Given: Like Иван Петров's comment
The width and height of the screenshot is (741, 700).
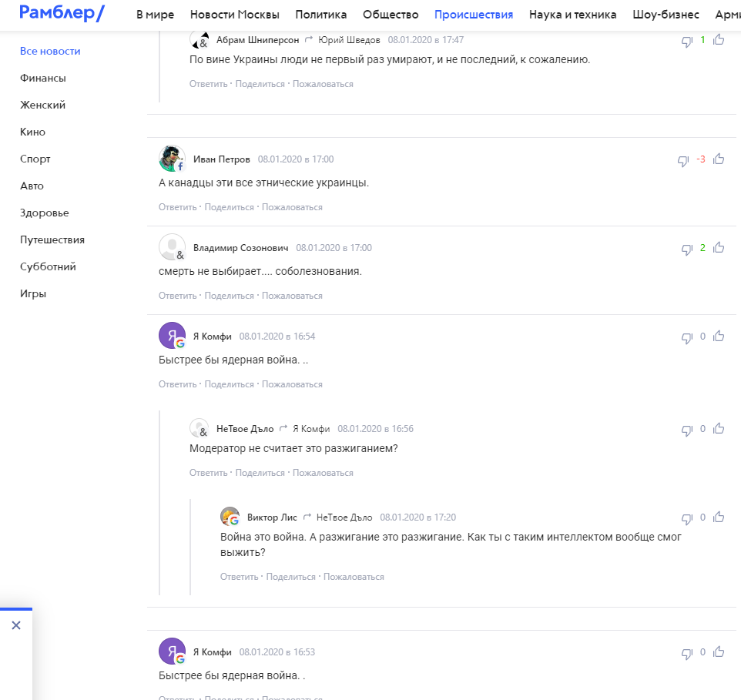Looking at the screenshot, I should coord(719,159).
